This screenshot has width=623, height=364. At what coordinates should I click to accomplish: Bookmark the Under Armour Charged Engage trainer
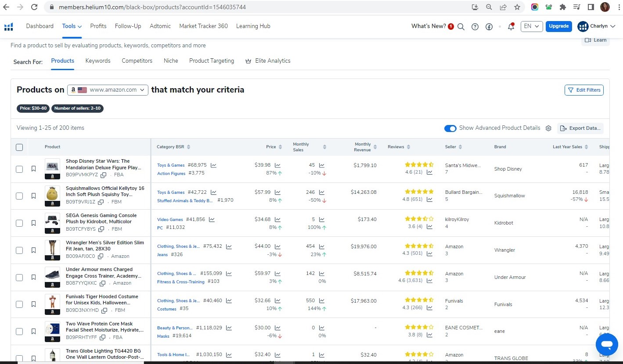[x=33, y=278]
